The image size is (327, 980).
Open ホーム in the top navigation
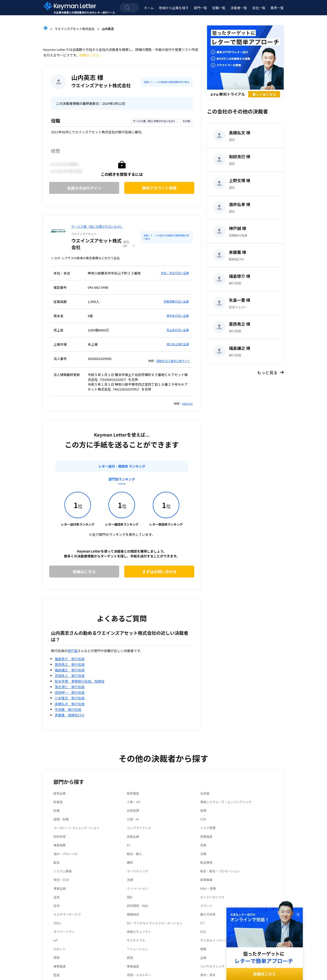pyautogui.click(x=149, y=8)
